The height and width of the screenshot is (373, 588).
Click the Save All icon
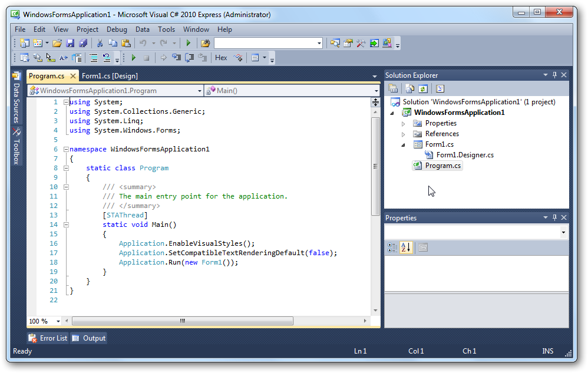click(83, 42)
